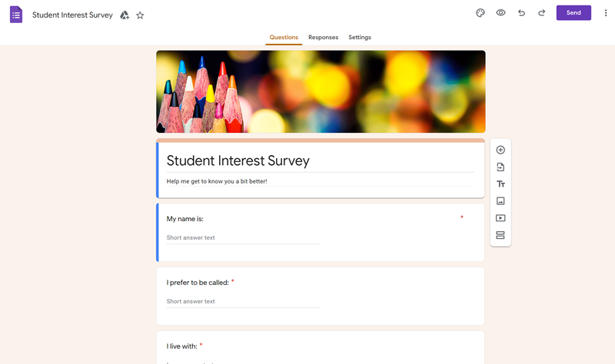Select the 'My name is:' question
615x364 pixels.
tap(321, 233)
